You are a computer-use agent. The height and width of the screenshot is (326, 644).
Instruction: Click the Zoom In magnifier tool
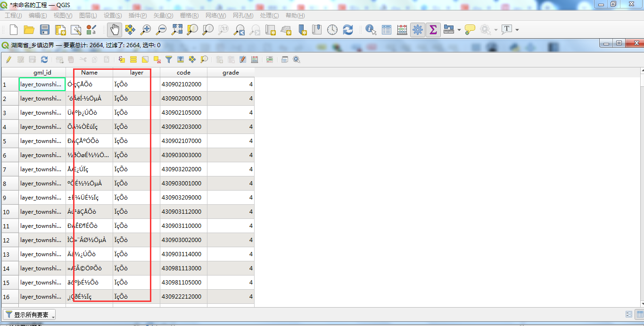[146, 30]
